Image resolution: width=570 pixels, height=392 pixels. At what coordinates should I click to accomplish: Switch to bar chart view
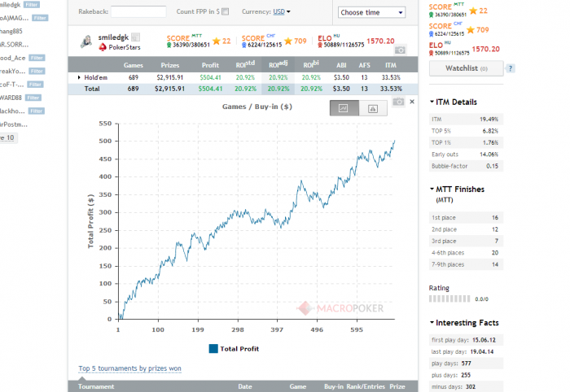373,108
